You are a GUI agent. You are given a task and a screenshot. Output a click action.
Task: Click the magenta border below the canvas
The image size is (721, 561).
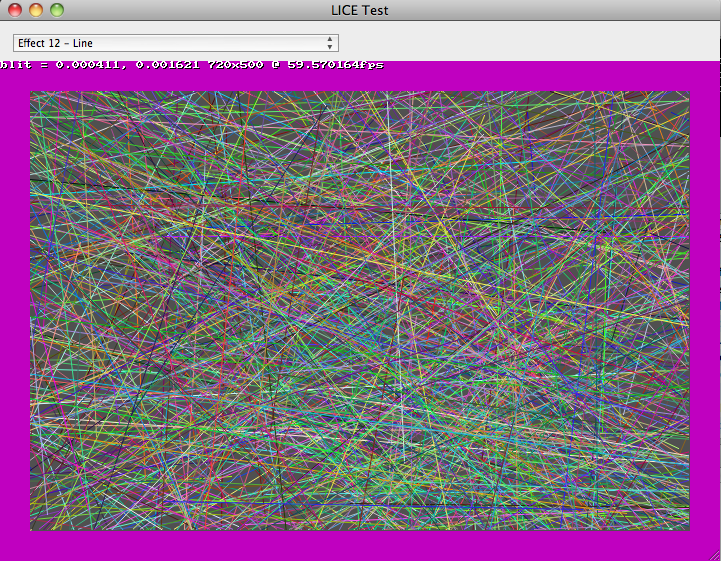[360, 545]
